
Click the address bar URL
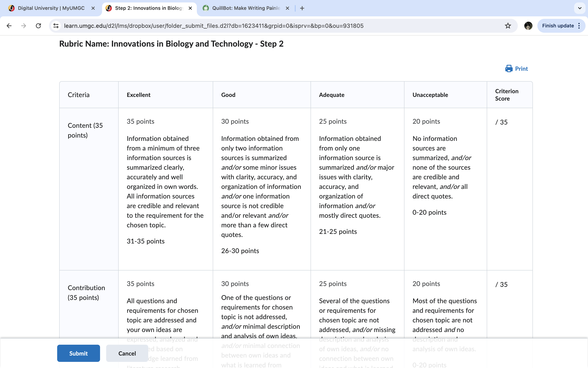214,26
